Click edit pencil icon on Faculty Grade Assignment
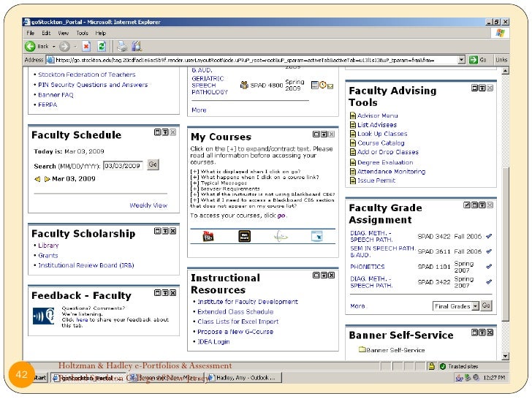Screen dimensions: 532x399 (x=467, y=205)
